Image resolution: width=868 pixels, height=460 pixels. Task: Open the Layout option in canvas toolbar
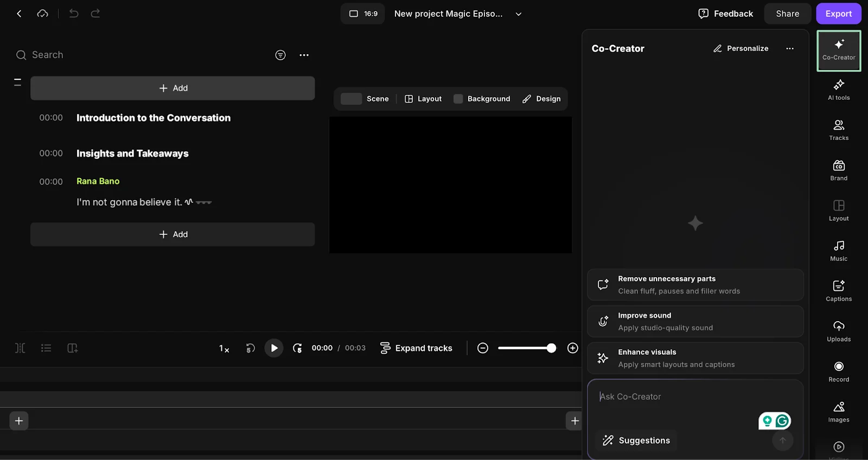coord(423,99)
